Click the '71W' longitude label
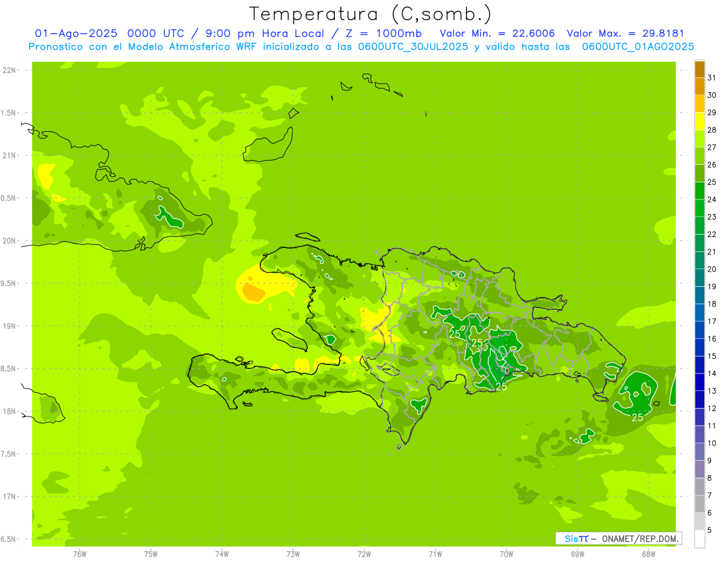728x562 pixels. [435, 554]
